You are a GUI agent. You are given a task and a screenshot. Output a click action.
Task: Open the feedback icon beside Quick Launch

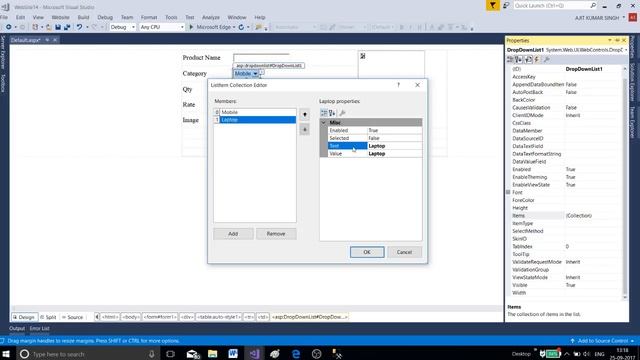[506, 5]
